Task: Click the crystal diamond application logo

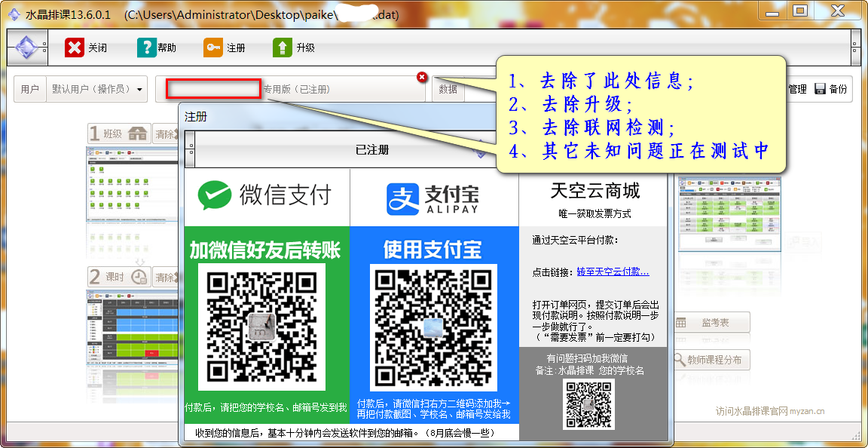Action: (x=26, y=48)
